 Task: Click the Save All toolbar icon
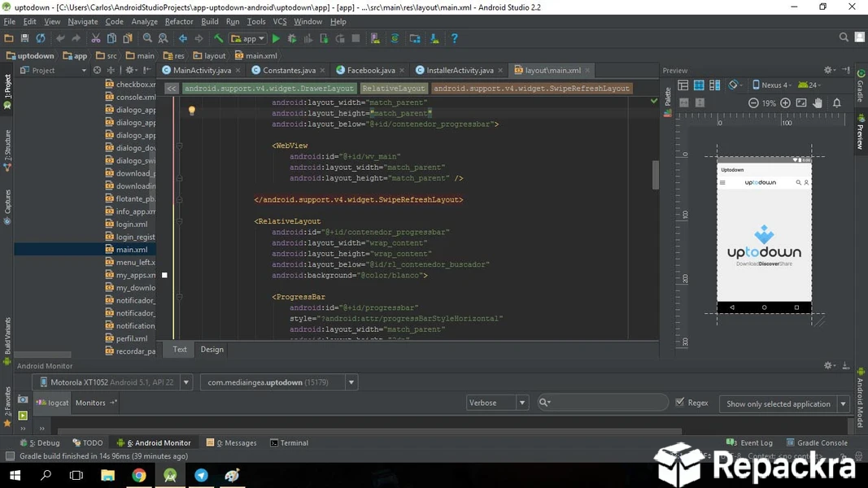coord(24,38)
